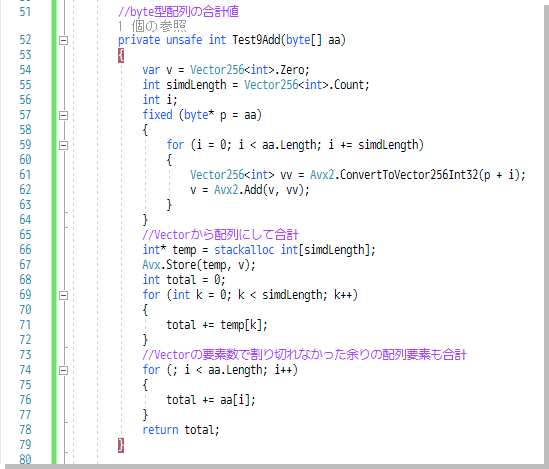Click the comment '//Vectorから配列にして合計'
This screenshot has height=469, width=549.
221,235
